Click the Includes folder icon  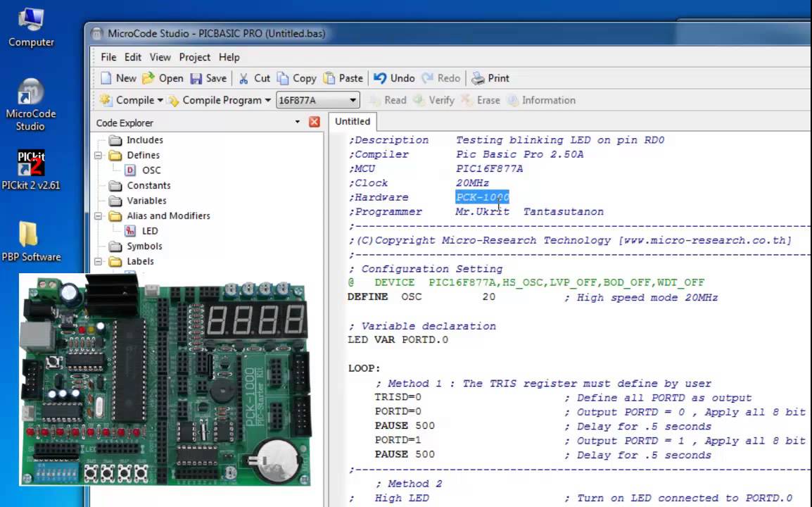pyautogui.click(x=115, y=140)
